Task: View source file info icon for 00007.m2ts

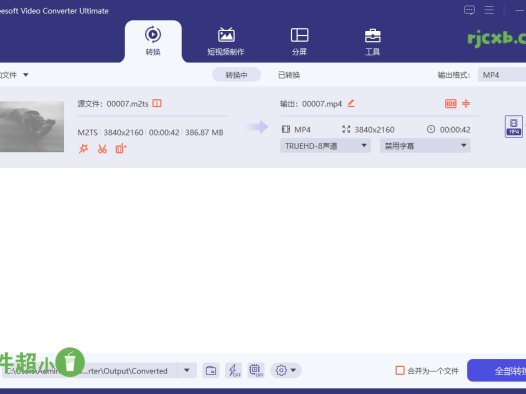Action: tap(157, 103)
